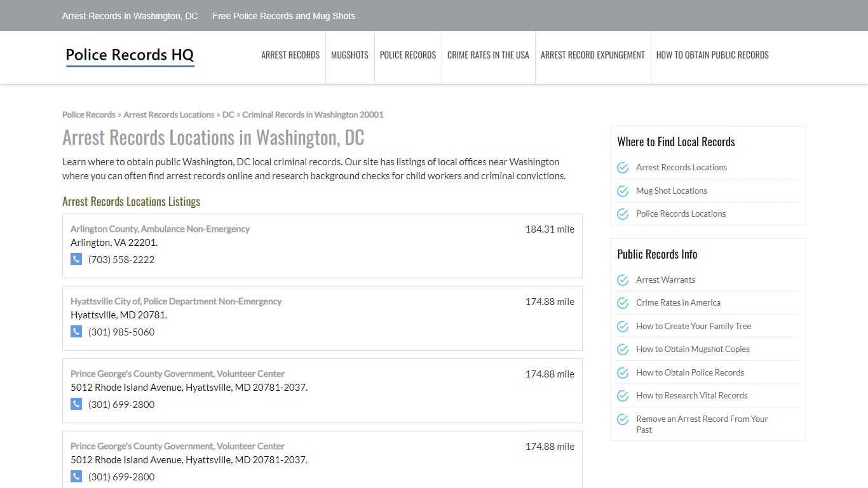Screen dimensions: 868x488
Task: Open the Police Records HQ logo home link
Action: click(130, 56)
